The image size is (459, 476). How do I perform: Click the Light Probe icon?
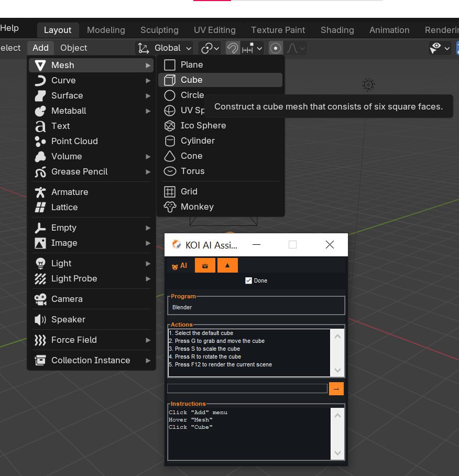coord(40,278)
